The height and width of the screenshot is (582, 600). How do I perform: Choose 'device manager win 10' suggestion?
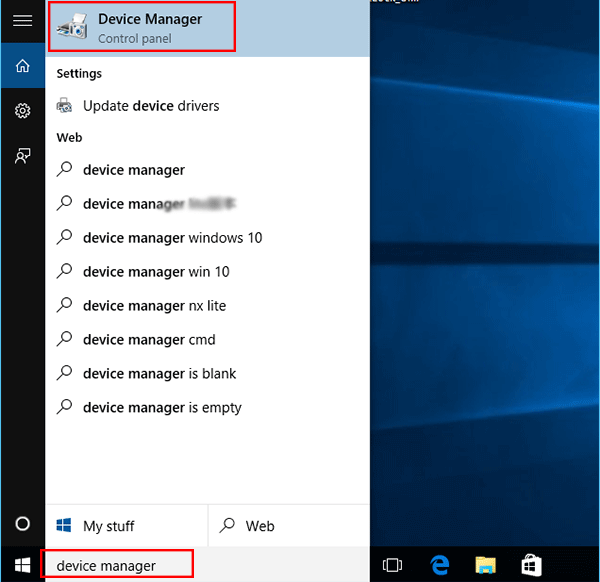(156, 272)
